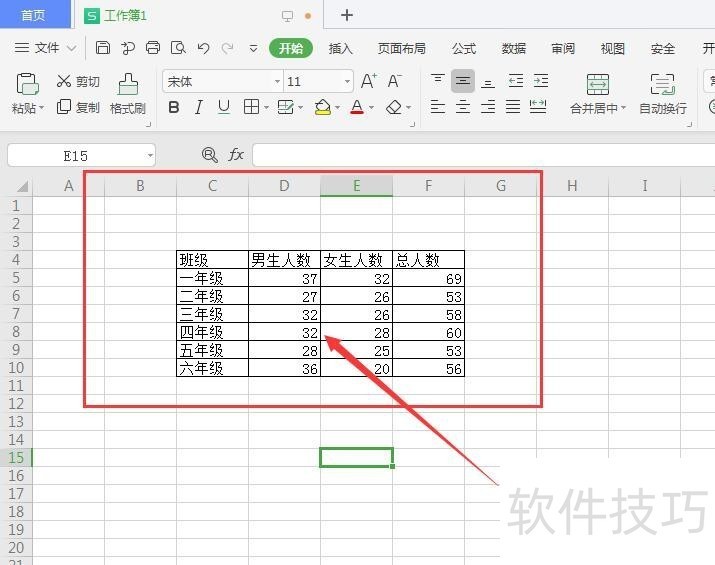This screenshot has width=715, height=565.
Task: Click the fx insert function icon
Action: [x=236, y=155]
